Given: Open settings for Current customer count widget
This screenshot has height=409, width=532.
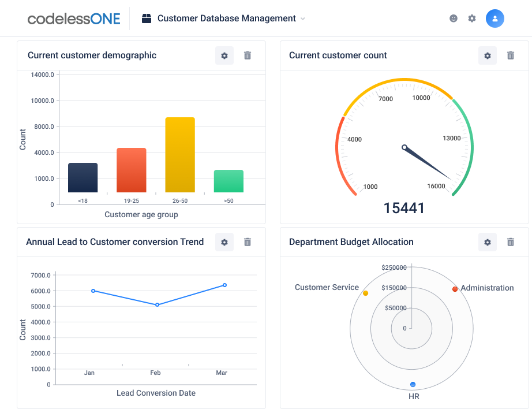Looking at the screenshot, I should [x=488, y=55].
